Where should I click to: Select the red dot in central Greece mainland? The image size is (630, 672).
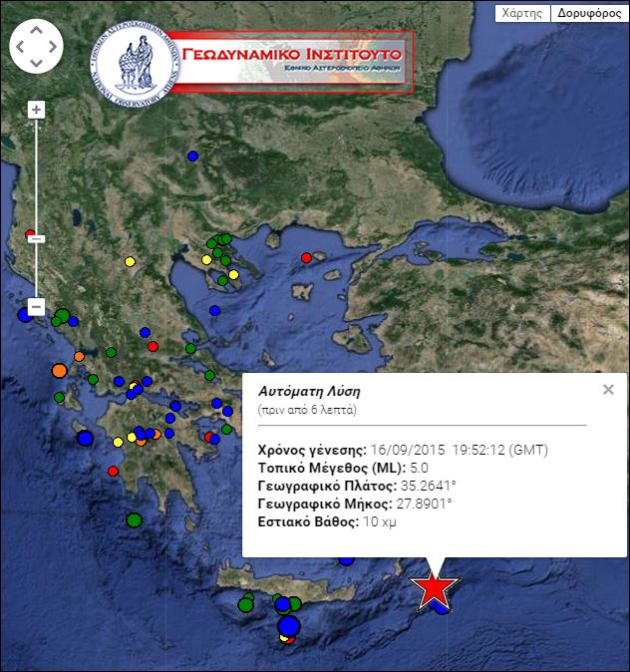(153, 346)
